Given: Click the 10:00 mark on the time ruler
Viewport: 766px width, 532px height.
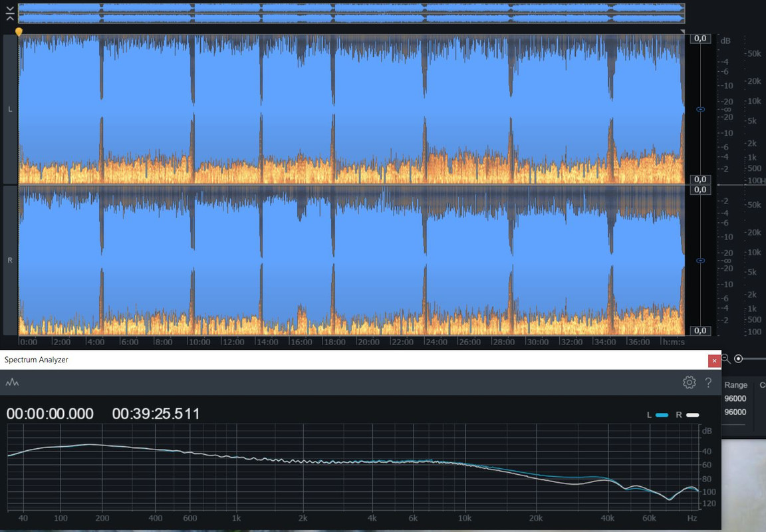Looking at the screenshot, I should [x=199, y=342].
